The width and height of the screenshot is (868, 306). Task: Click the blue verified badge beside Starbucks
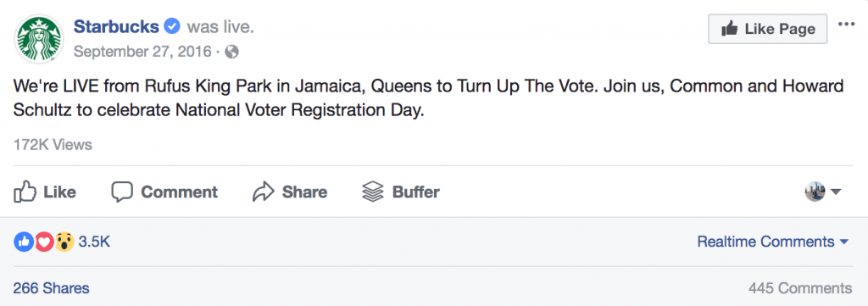(x=172, y=26)
